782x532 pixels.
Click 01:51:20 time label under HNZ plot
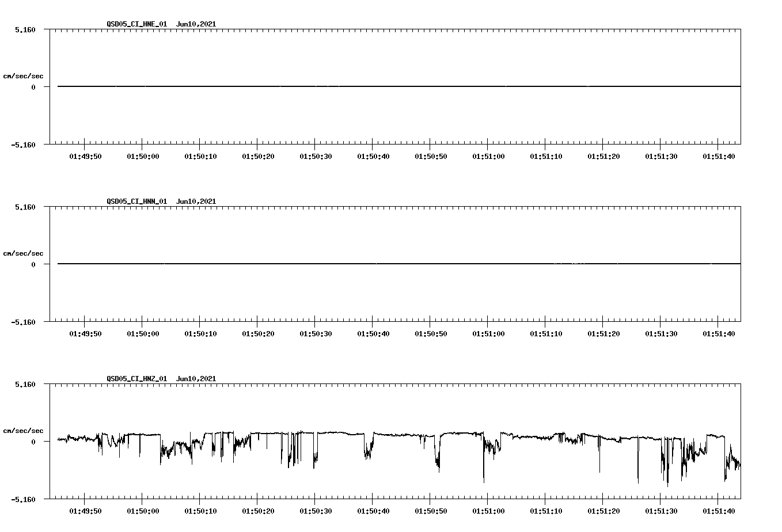pyautogui.click(x=603, y=511)
